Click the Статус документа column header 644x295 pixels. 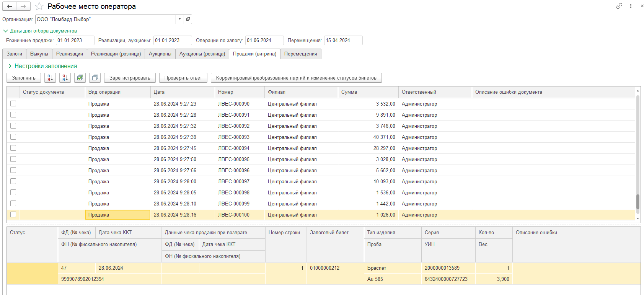tap(52, 92)
